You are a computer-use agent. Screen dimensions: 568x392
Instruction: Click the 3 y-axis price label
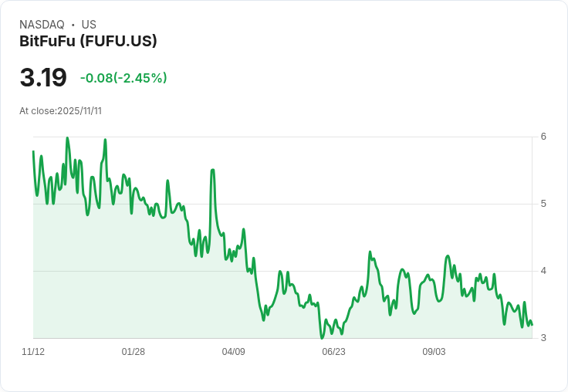pyautogui.click(x=543, y=338)
